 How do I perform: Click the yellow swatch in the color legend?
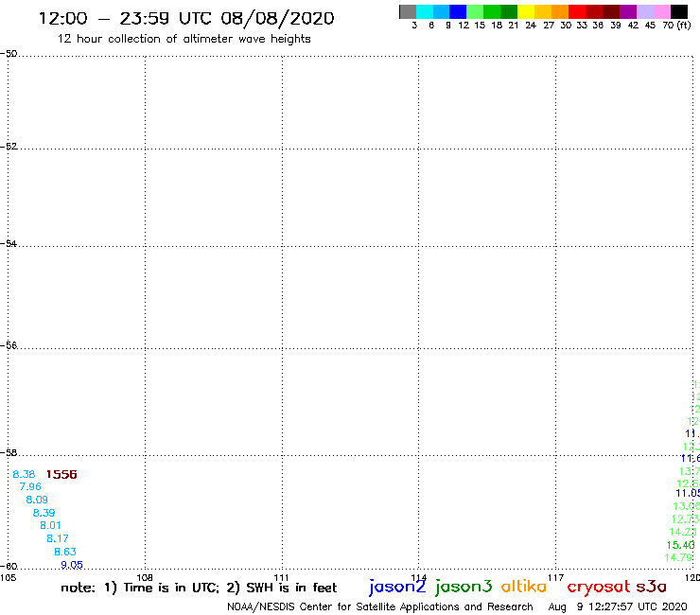[x=526, y=11]
